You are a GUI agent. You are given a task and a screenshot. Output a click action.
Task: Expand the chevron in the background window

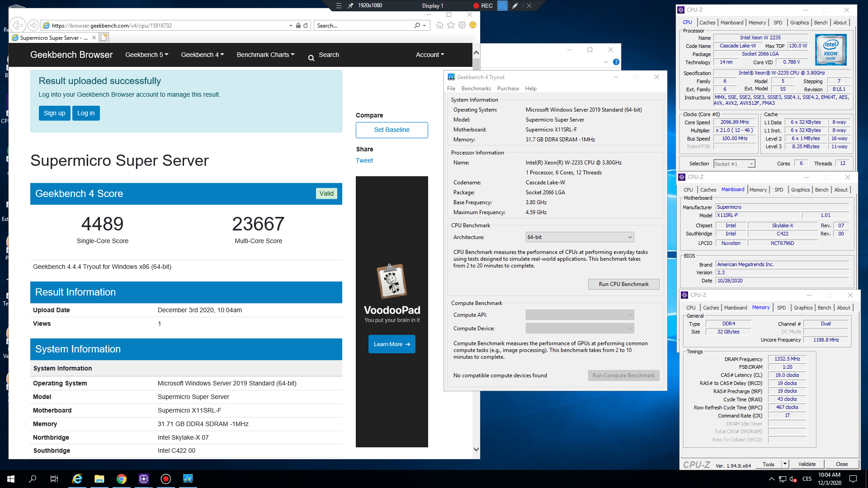(606, 62)
